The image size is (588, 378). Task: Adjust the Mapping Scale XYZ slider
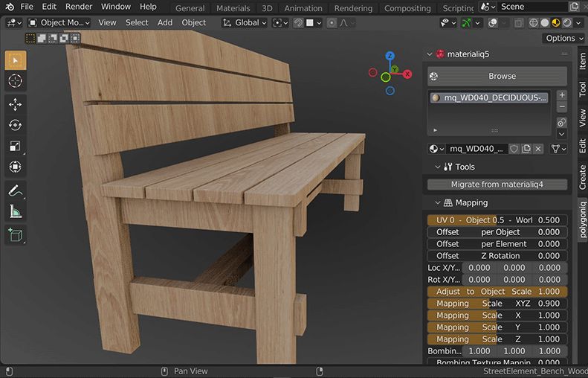497,304
